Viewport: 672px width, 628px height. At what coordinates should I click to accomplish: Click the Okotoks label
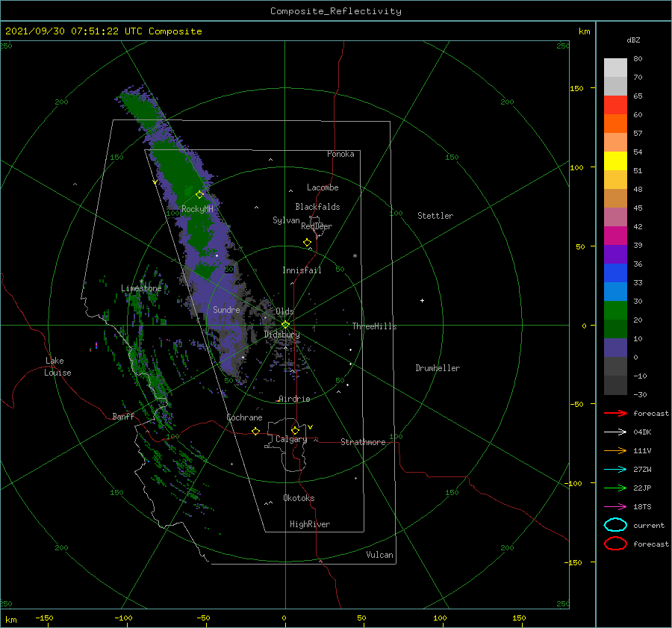tap(299, 498)
